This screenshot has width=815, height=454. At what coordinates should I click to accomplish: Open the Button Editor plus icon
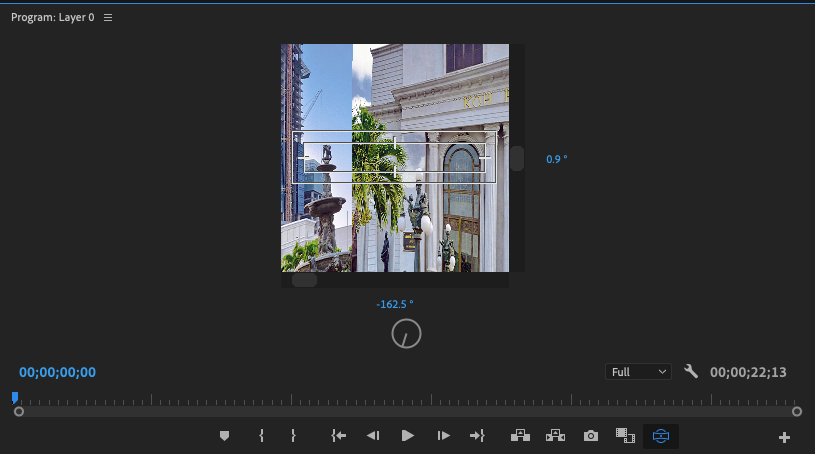tap(784, 437)
